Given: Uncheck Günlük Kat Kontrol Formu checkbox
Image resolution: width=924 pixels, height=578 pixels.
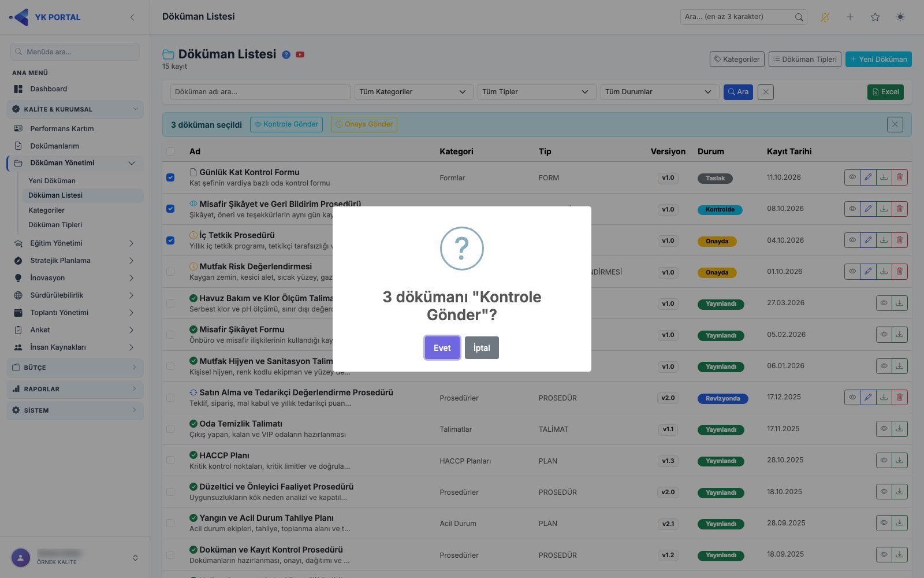Looking at the screenshot, I should tap(170, 177).
